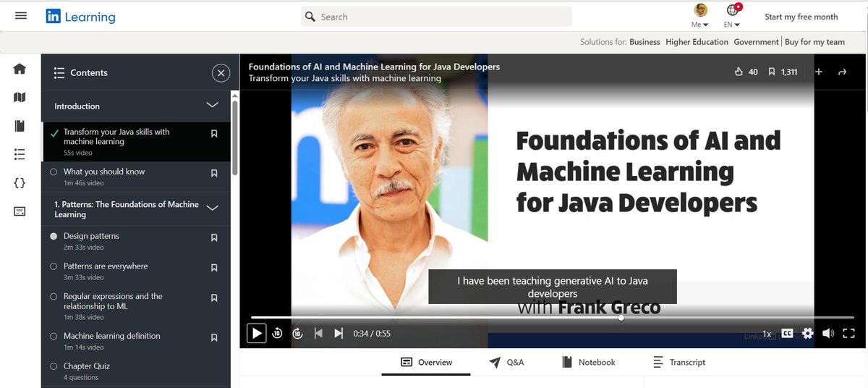Click the globe language icon
This screenshot has height=388, width=868.
(731, 11)
